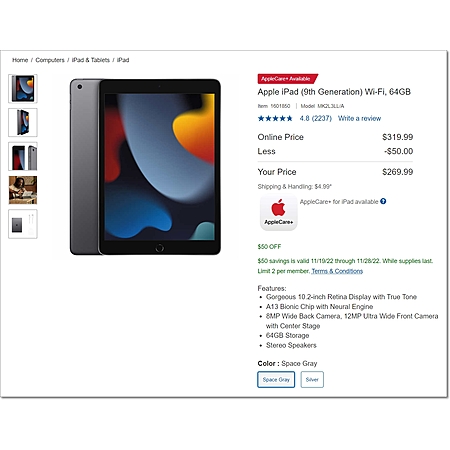Select the second angled iPad thumbnail

[x=23, y=122]
